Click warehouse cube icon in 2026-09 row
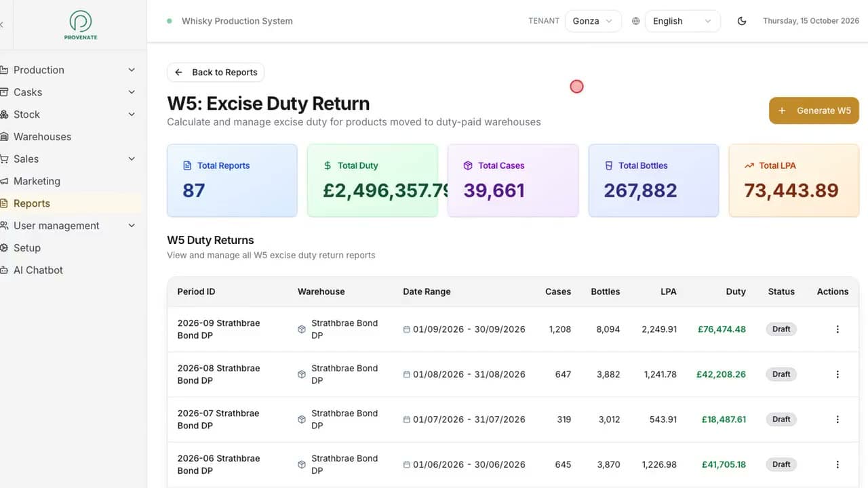Screen dimensions: 868x488 302,329
